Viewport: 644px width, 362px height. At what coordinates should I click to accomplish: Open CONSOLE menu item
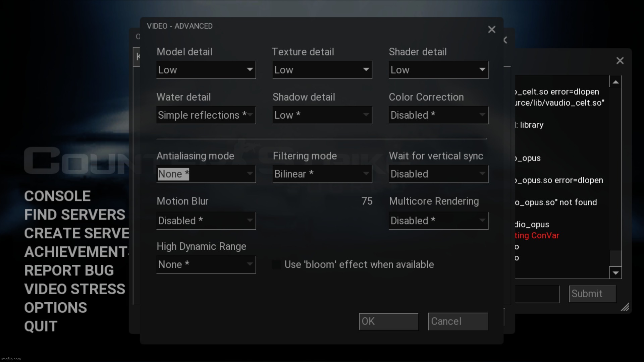[x=57, y=196]
